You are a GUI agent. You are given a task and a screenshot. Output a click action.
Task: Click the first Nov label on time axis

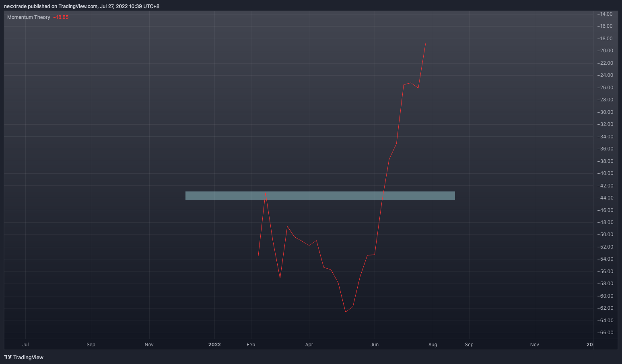tap(149, 345)
